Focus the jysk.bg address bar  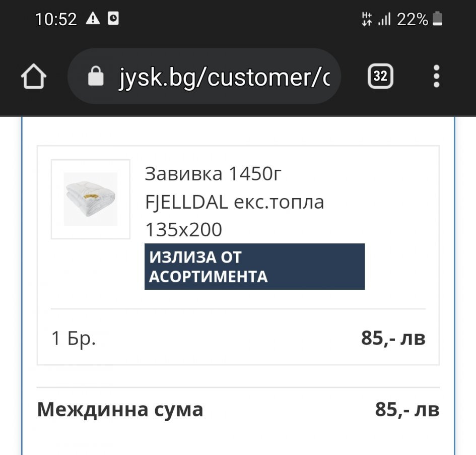tap(224, 77)
